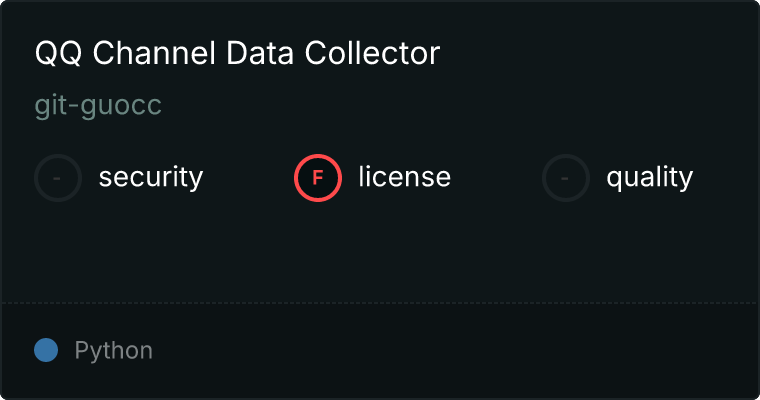760x400 pixels.
Task: Click the word "QQ" in the title
Action: coord(56,54)
